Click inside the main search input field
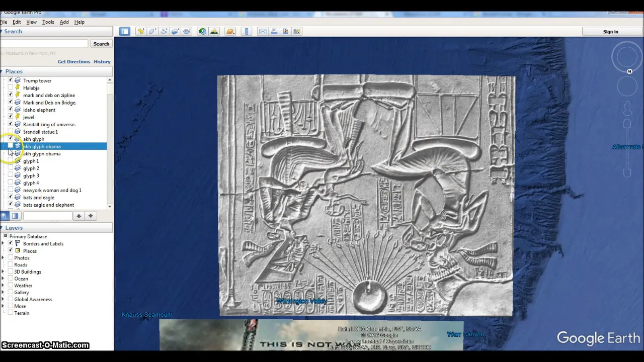644x362 pixels. pos(44,44)
